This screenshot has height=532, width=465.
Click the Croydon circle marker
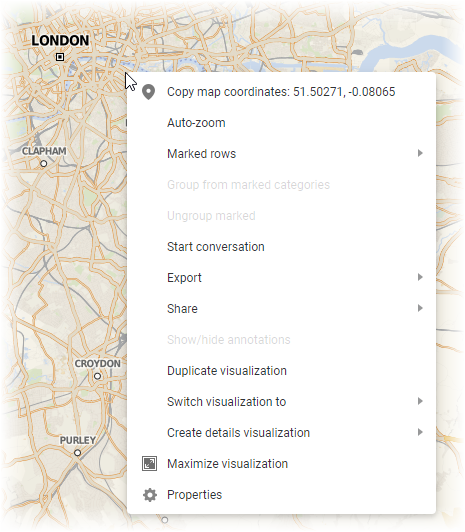coord(97,376)
